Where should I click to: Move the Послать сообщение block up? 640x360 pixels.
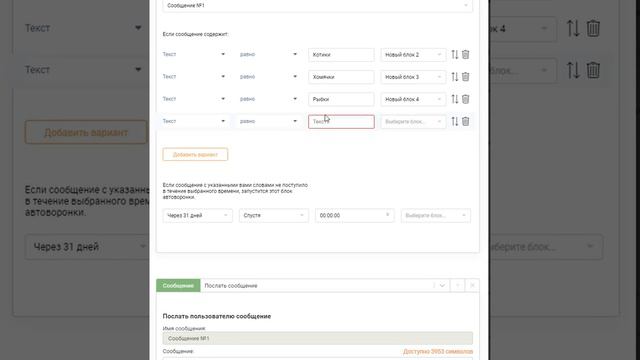[457, 286]
